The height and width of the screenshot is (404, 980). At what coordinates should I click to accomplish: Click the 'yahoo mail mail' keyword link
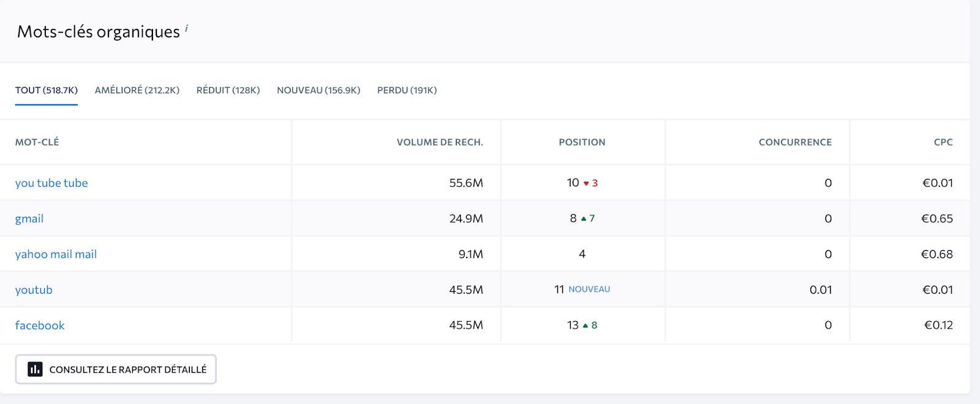click(56, 254)
